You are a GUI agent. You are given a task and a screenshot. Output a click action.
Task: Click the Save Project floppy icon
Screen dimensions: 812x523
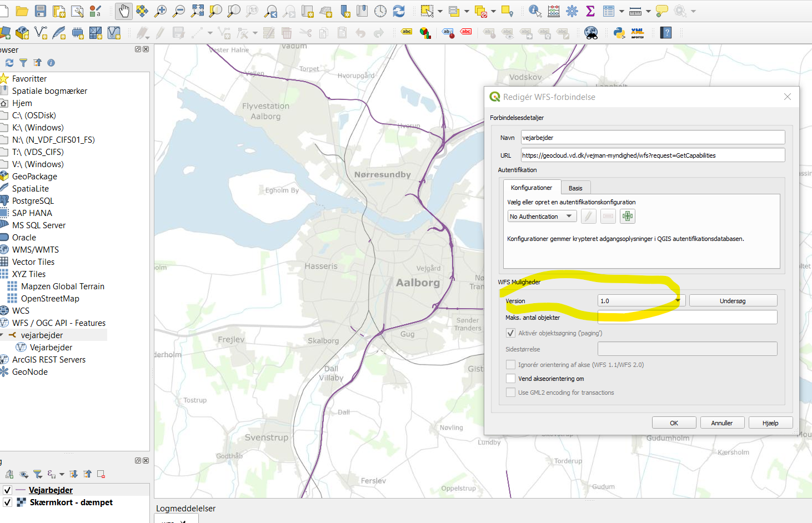pyautogui.click(x=41, y=11)
